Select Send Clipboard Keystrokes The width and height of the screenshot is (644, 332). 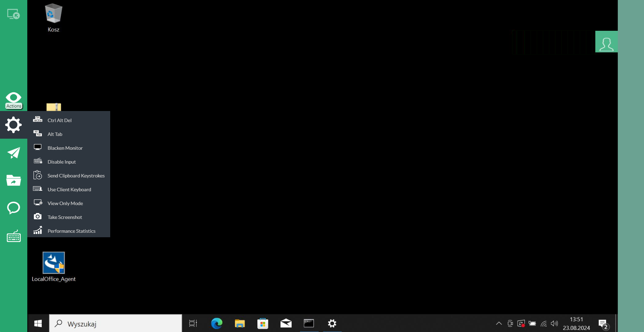coord(76,175)
